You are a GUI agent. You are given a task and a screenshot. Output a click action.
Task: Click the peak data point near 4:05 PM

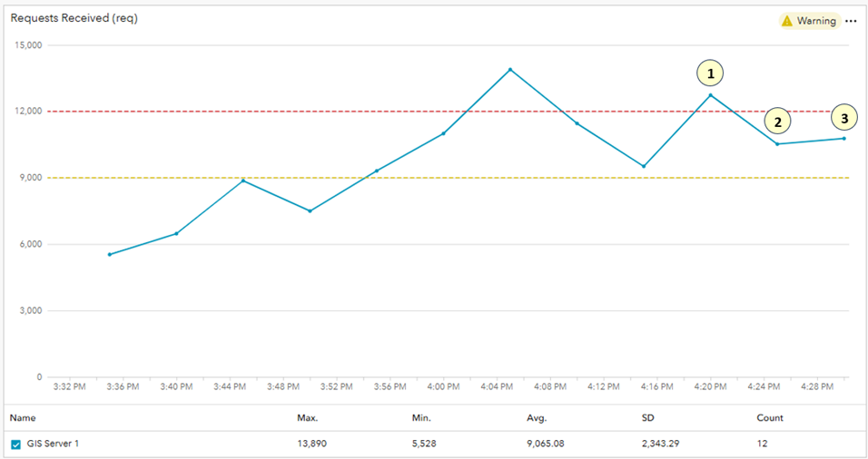click(510, 69)
